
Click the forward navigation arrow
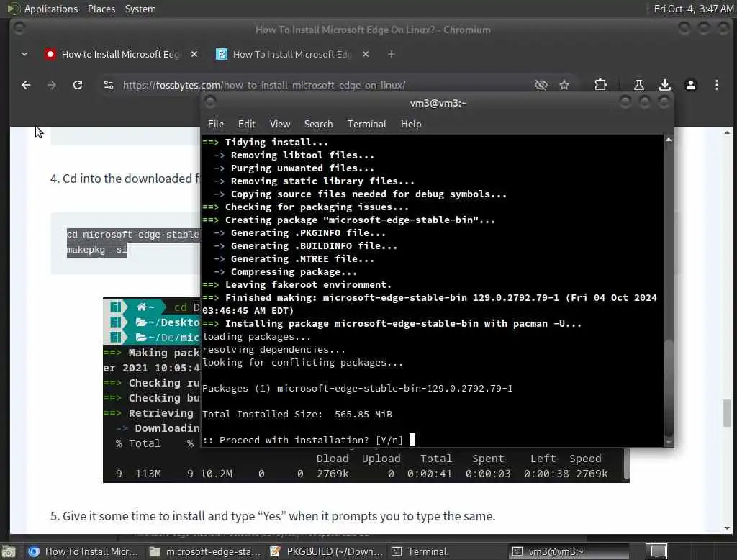point(52,85)
